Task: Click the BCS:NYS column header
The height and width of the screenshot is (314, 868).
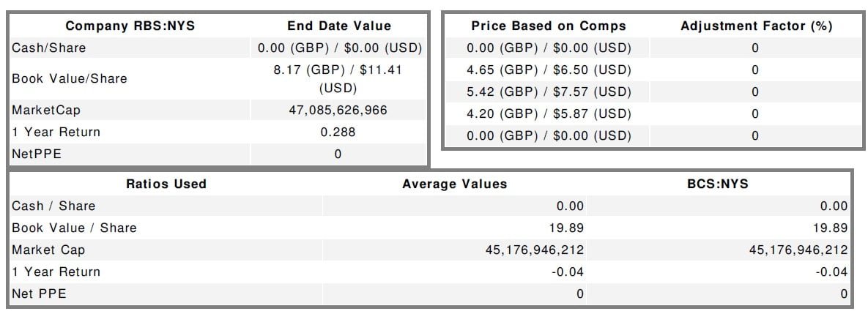Action: pos(719,184)
